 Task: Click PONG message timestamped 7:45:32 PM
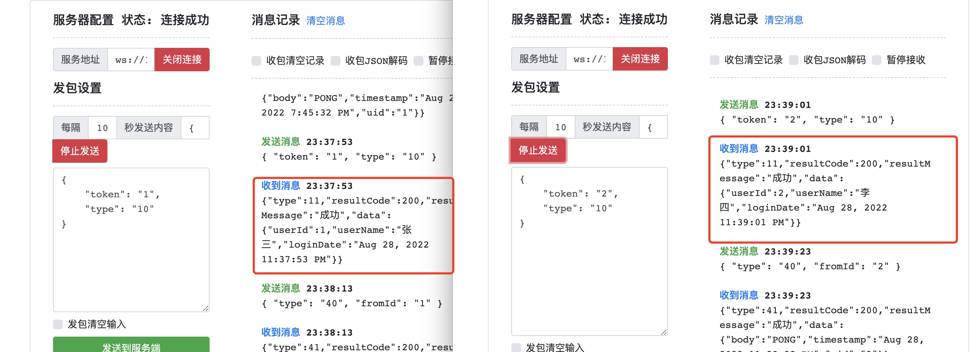click(x=357, y=105)
